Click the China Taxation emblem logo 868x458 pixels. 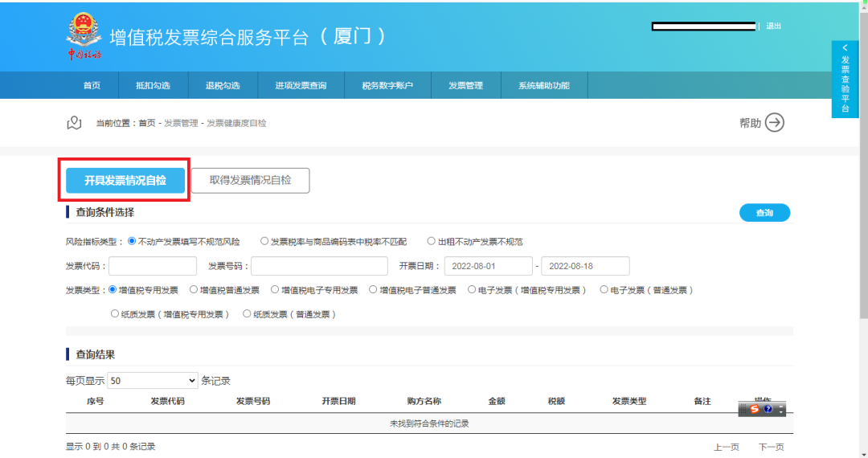pos(84,36)
